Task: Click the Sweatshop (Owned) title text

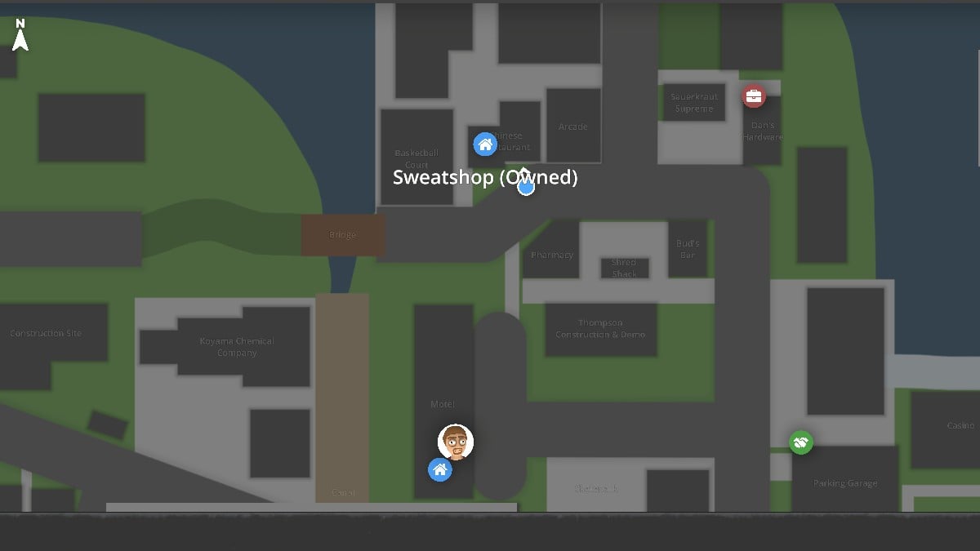Action: (485, 177)
